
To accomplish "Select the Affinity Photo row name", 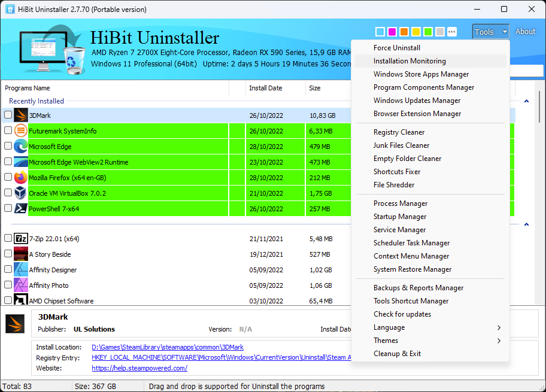I will [x=48, y=285].
